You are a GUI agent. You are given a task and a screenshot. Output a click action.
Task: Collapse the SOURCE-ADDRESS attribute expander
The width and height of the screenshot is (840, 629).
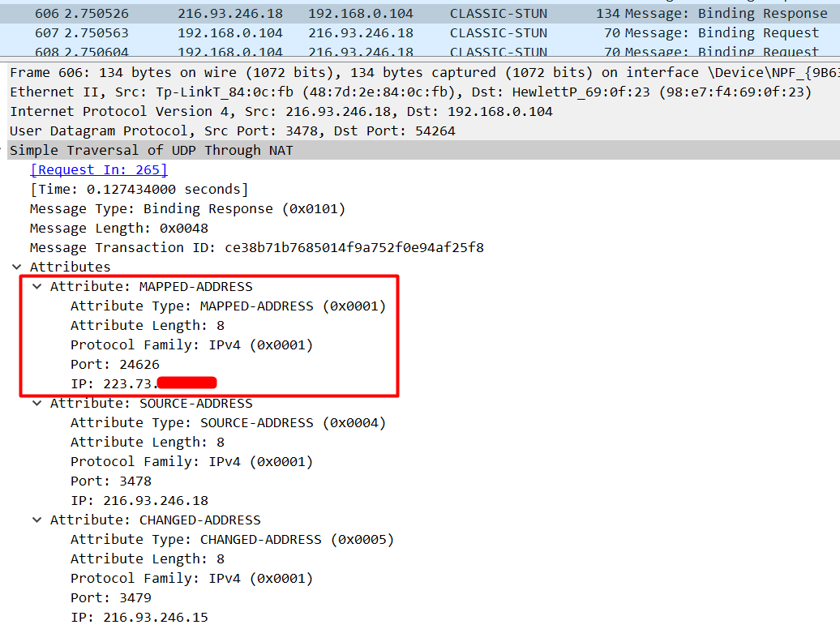(x=37, y=404)
